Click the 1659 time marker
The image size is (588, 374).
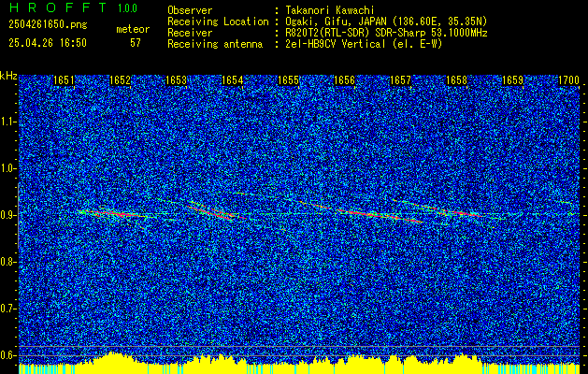point(512,80)
